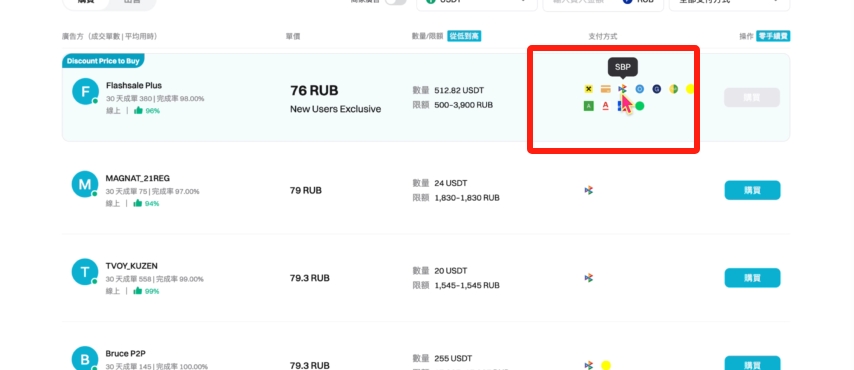Click the green circle payment icon
Viewport: 854px width, 370px height.
coord(639,106)
